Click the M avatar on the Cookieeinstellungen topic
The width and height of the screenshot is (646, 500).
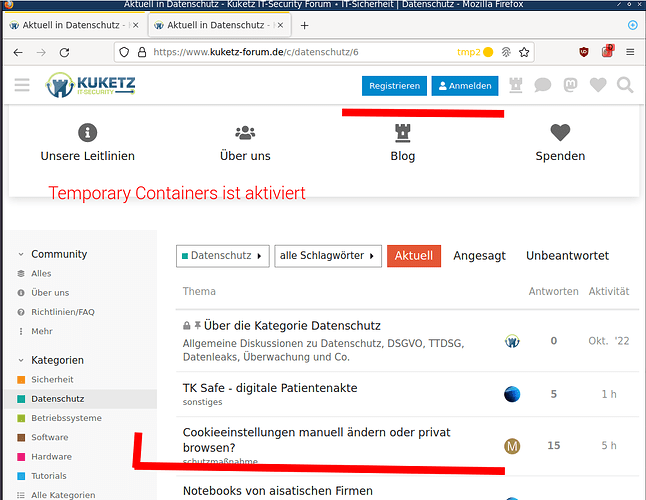pos(512,446)
